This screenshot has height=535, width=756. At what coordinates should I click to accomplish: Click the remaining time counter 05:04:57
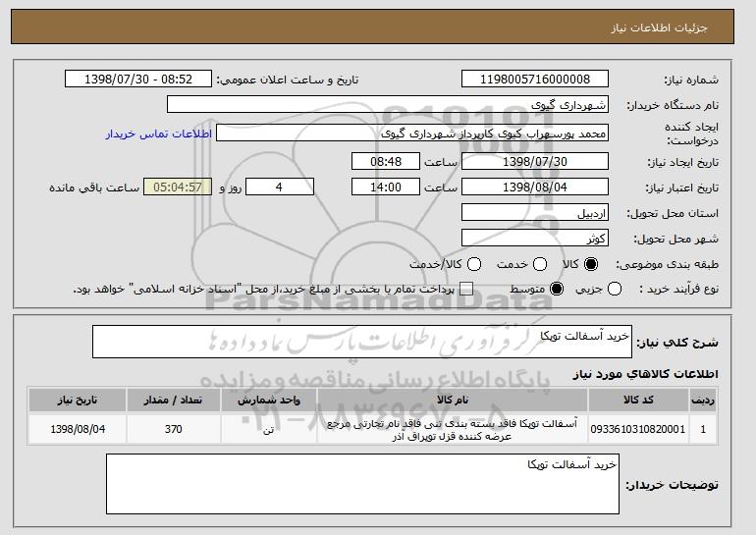coord(178,187)
